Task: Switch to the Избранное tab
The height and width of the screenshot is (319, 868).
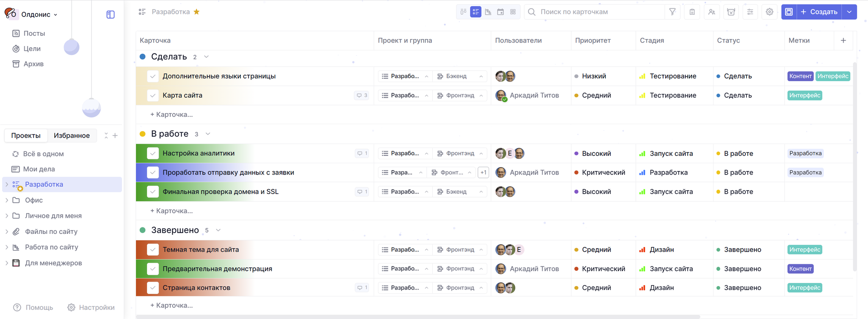Action: [72, 135]
